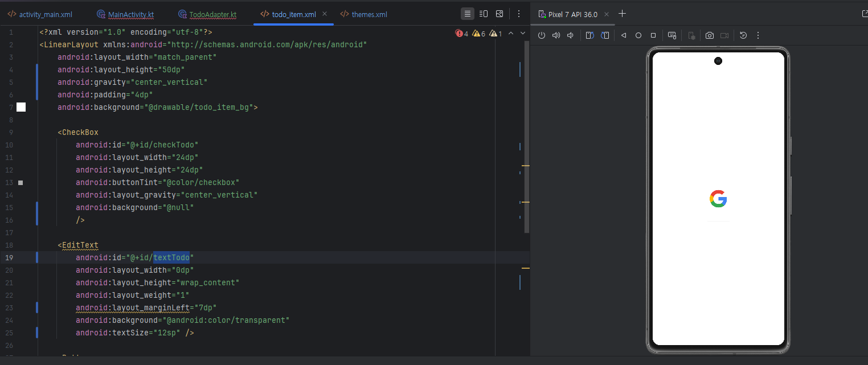Click the selected textTodo id text

(171, 257)
